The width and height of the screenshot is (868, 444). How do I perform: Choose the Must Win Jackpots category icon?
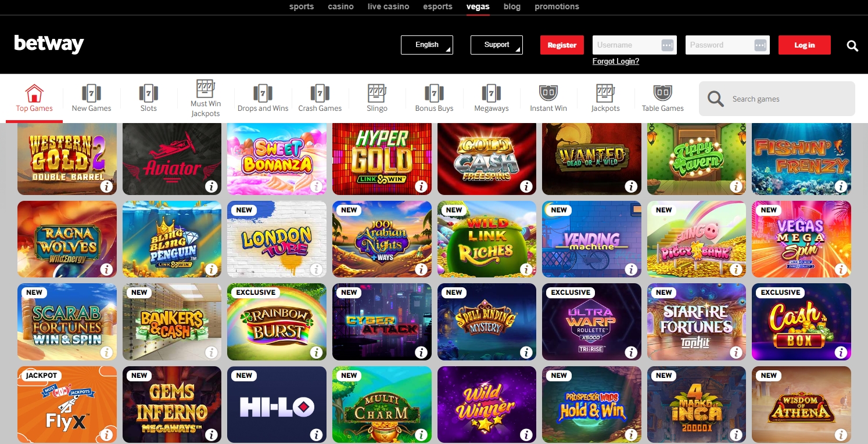[x=206, y=89]
